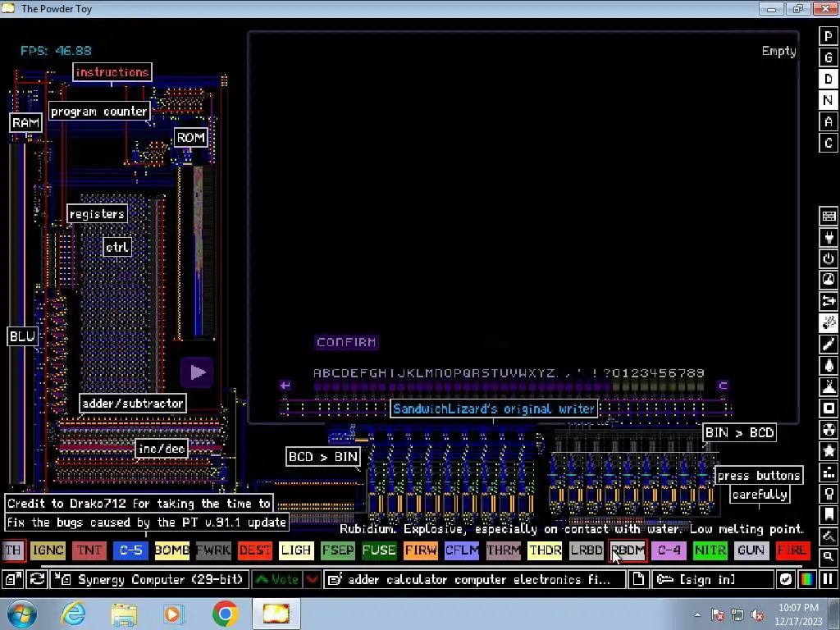Select the DEST element
Viewport: 840px width, 630px height.
click(x=254, y=550)
